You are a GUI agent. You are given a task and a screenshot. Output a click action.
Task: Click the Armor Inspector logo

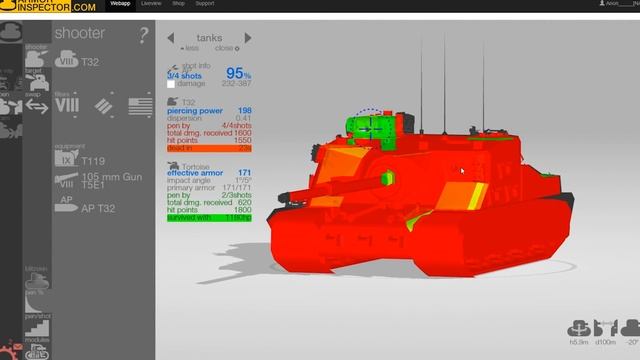(x=48, y=6)
